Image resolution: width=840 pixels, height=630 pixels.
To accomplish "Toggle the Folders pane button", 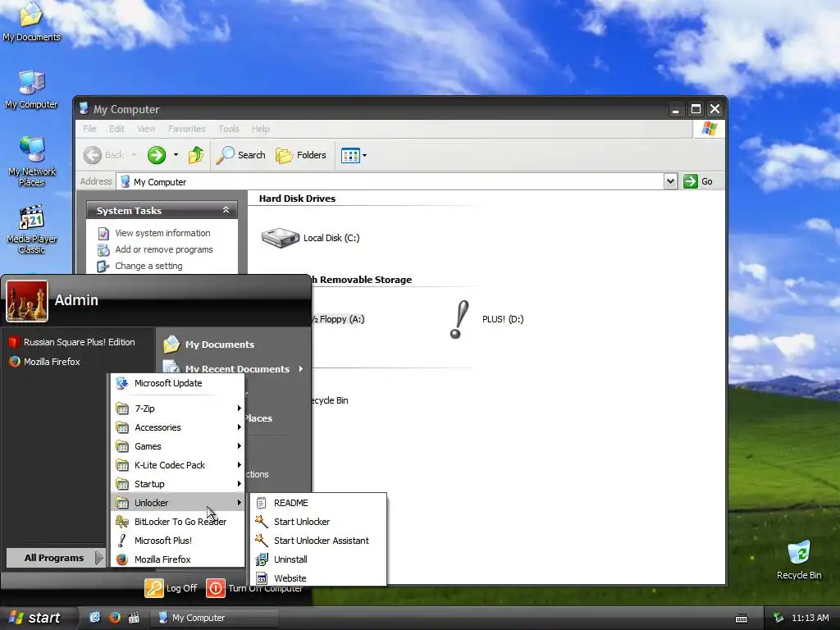I will (301, 155).
